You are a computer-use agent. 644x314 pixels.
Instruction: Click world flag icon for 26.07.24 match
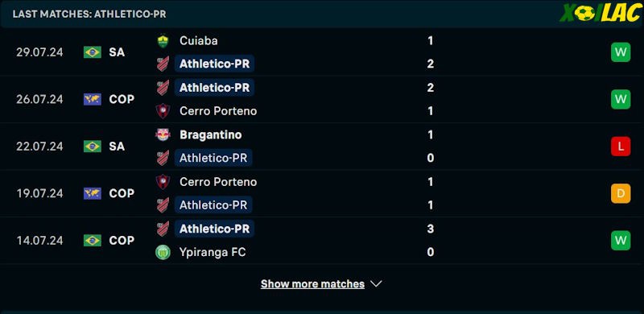coord(93,99)
